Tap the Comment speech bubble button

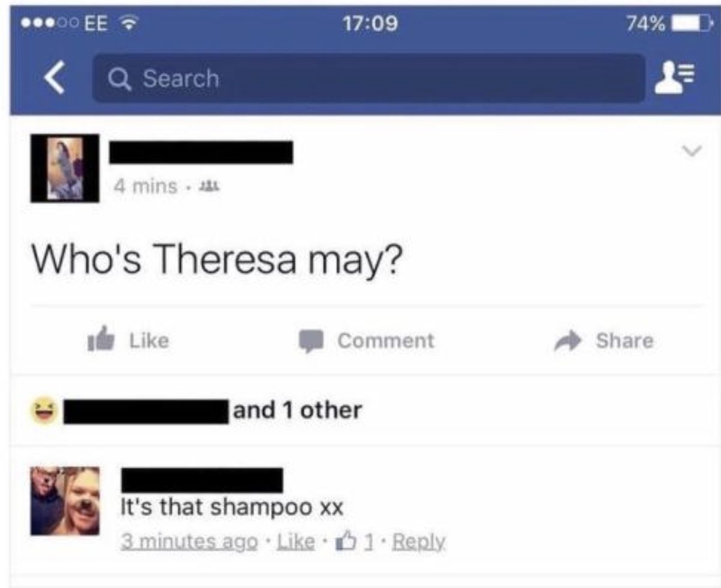[367, 341]
